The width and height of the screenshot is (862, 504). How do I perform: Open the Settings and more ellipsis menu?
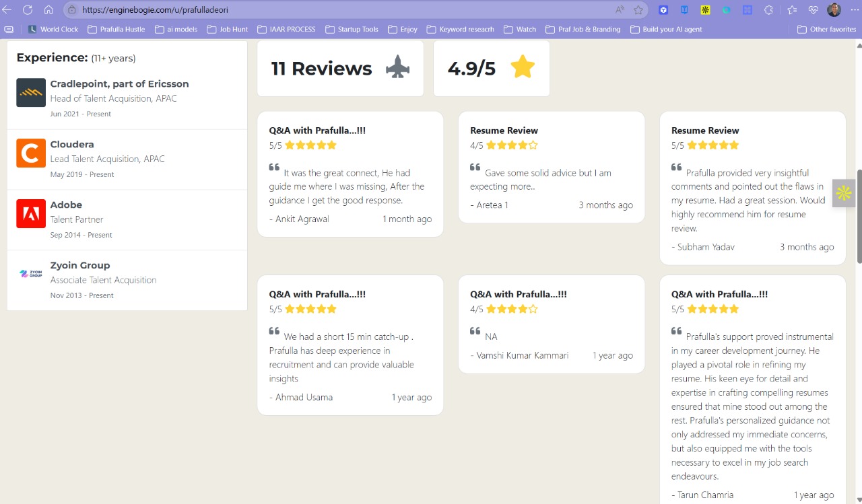point(854,9)
